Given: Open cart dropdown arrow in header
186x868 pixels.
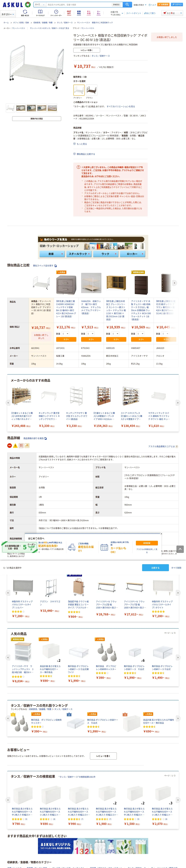Looking at the screenshot, I should coord(181,13).
